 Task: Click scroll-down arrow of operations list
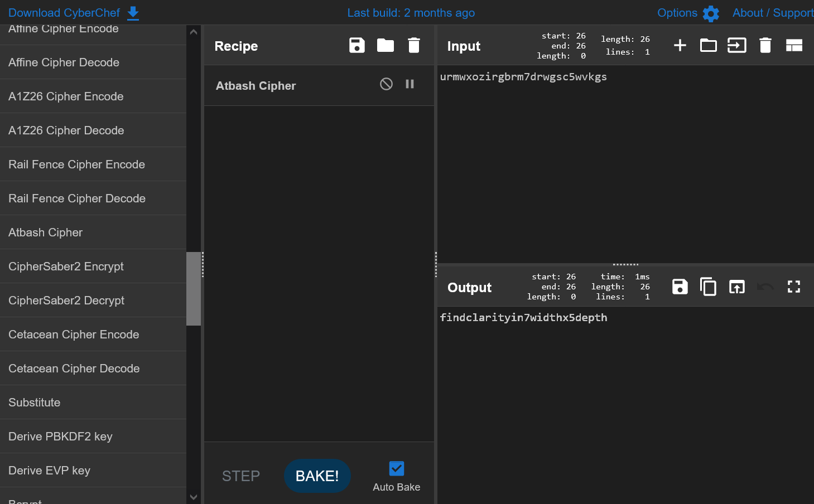194,497
